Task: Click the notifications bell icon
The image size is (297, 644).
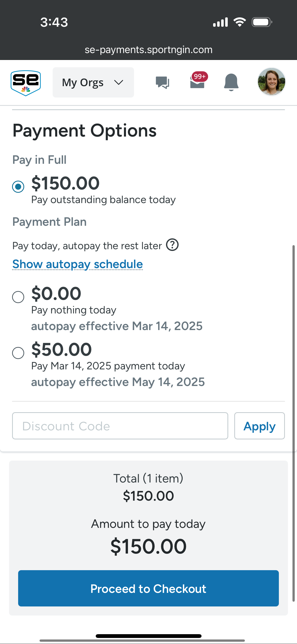Action: pyautogui.click(x=231, y=82)
